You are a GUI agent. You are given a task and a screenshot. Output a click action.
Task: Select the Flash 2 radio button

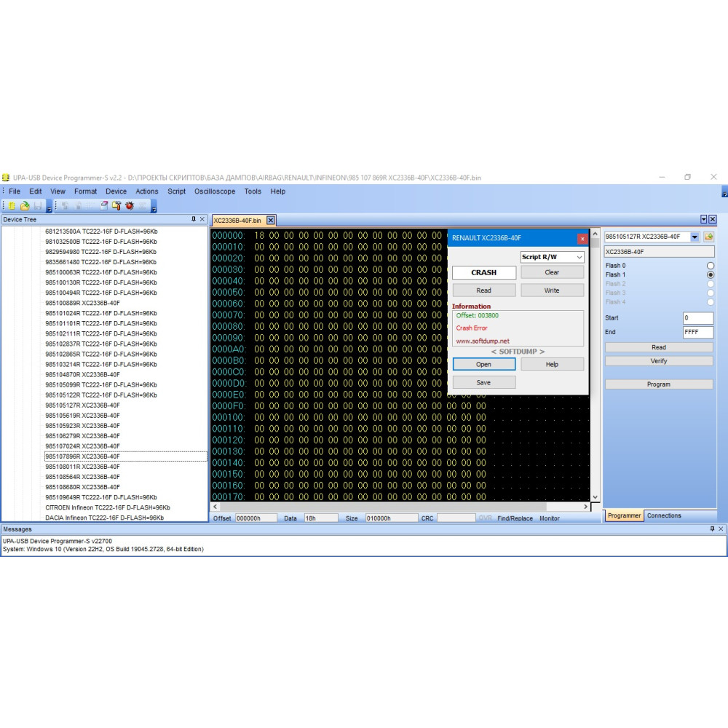tap(710, 284)
